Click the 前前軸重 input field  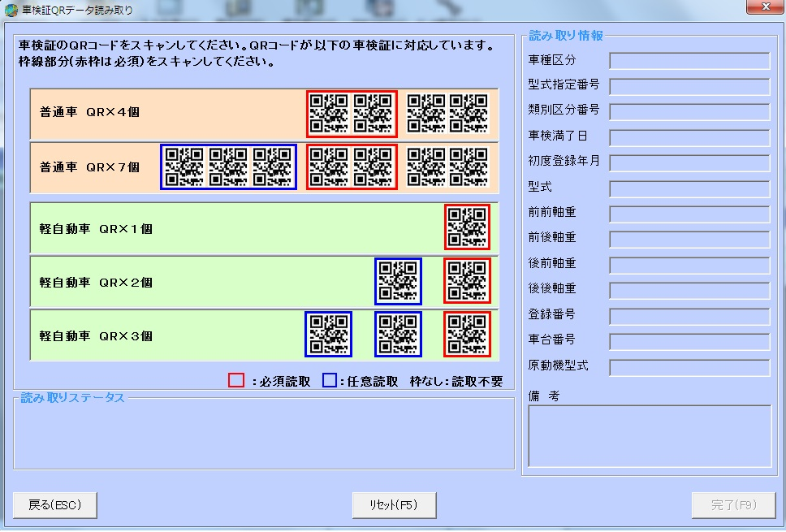click(x=689, y=214)
